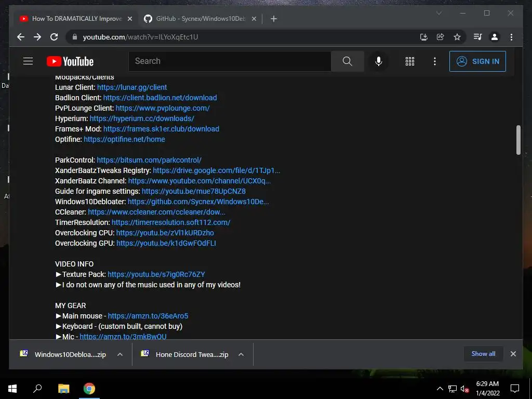Switch to the YouTube 'How To DRAMATICALLY Improve' tab
Image resolution: width=532 pixels, height=399 pixels.
pyautogui.click(x=76, y=19)
